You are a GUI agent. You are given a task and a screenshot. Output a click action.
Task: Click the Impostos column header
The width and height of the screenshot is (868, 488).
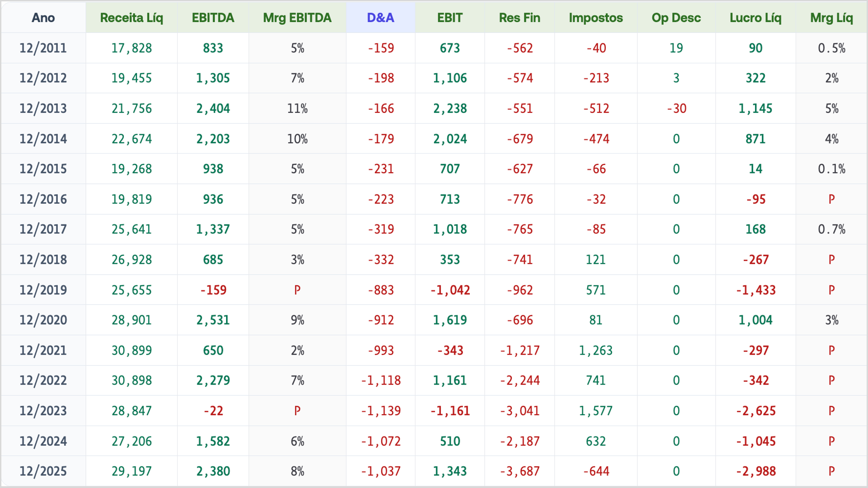pyautogui.click(x=595, y=18)
